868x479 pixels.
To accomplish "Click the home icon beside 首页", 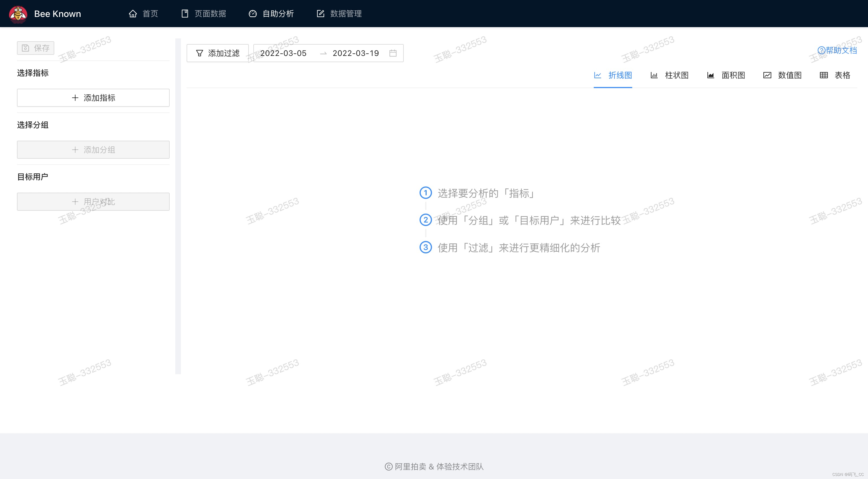I will [133, 14].
